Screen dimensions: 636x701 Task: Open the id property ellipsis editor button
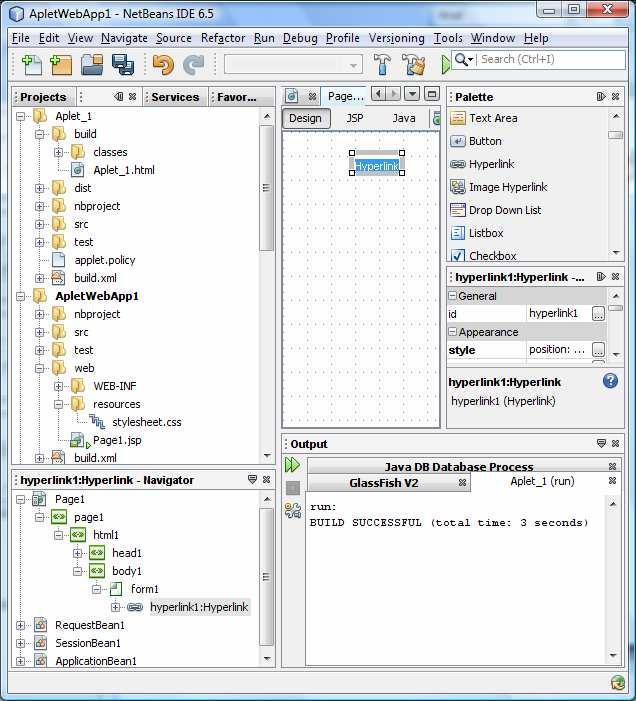(598, 314)
